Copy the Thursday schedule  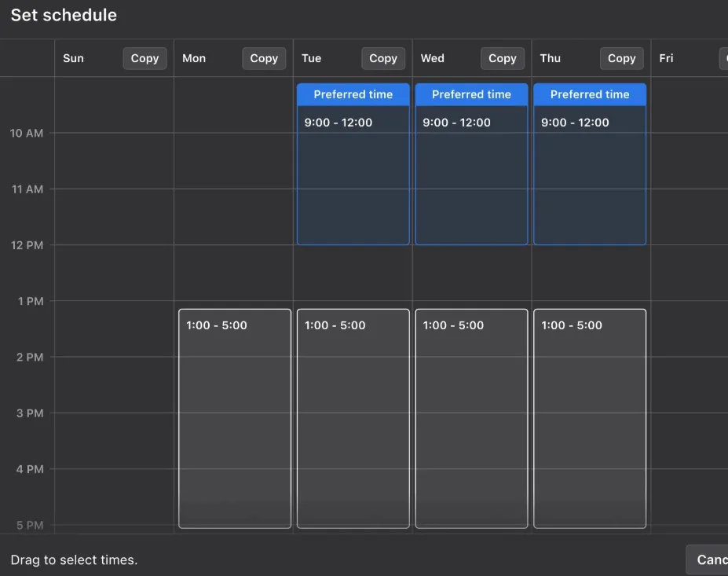tap(622, 58)
